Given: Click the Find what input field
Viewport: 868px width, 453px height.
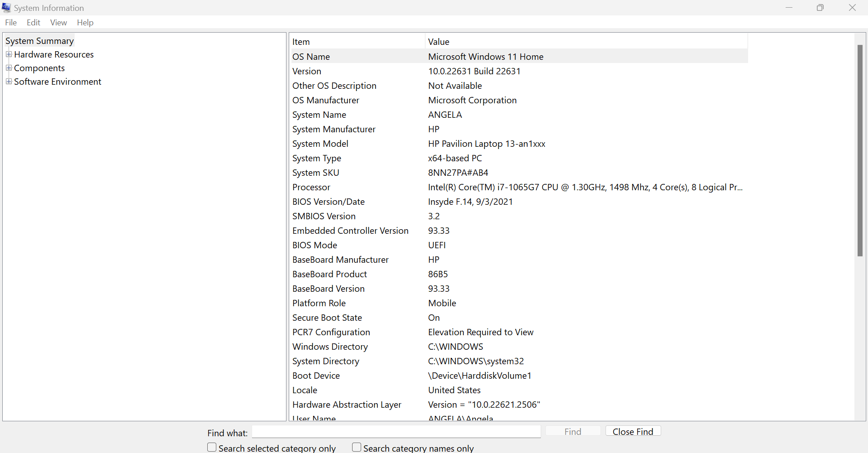Looking at the screenshot, I should pyautogui.click(x=396, y=432).
